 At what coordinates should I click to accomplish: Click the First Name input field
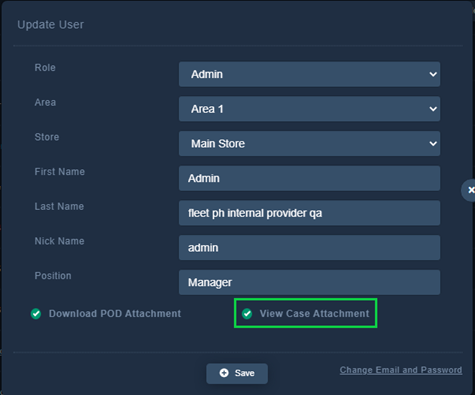tap(309, 178)
